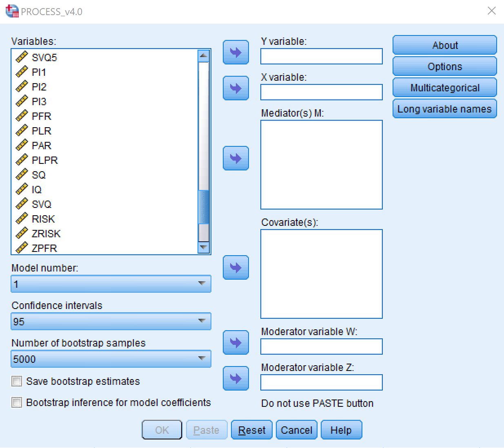
Task: Click the arrow for Covariate(s)
Action: pos(235,267)
